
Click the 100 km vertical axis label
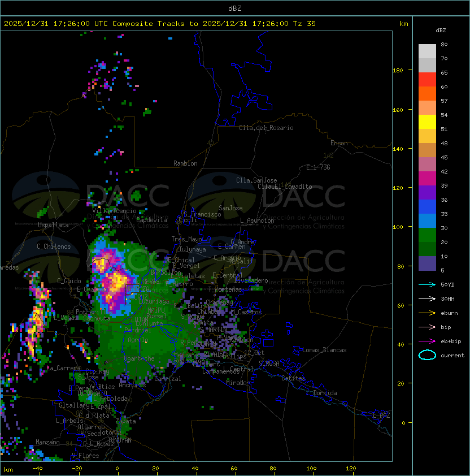(x=398, y=227)
